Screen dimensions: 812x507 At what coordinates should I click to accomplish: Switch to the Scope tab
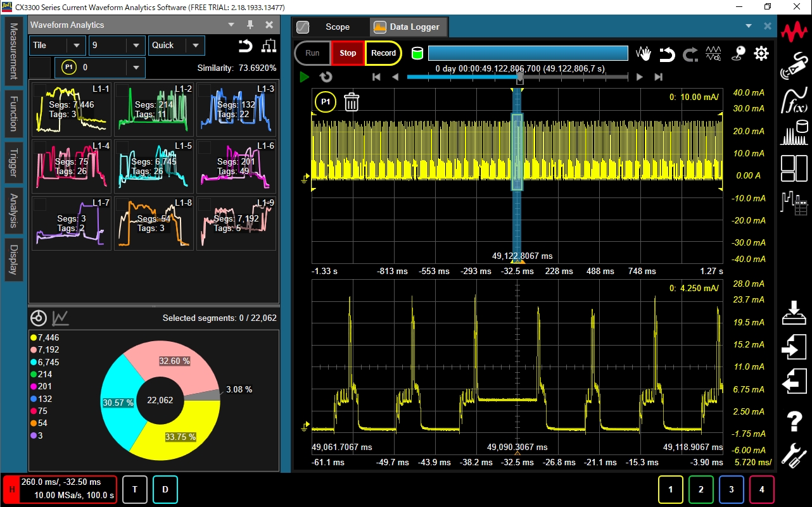(x=337, y=27)
